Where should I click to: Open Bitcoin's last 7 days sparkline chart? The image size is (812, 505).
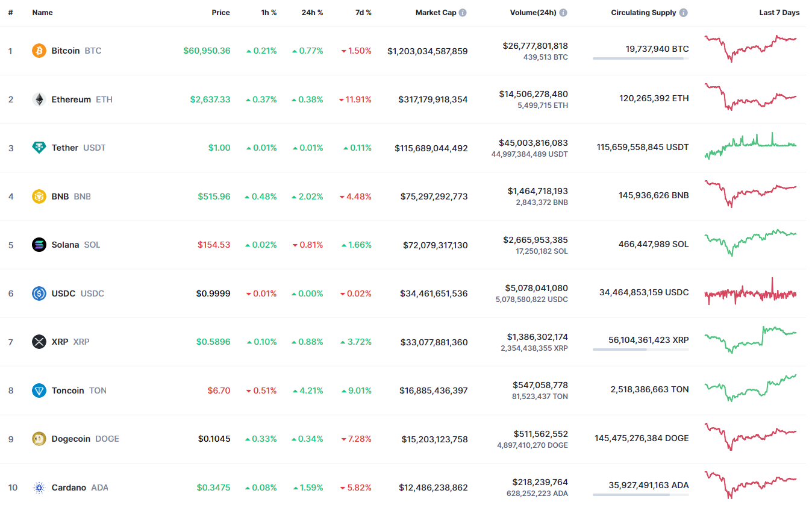coord(751,48)
